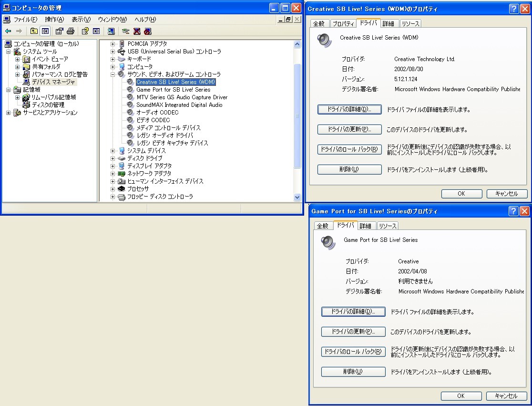Open the リソース tab in Game Port properties
532x406 pixels.
pos(388,226)
